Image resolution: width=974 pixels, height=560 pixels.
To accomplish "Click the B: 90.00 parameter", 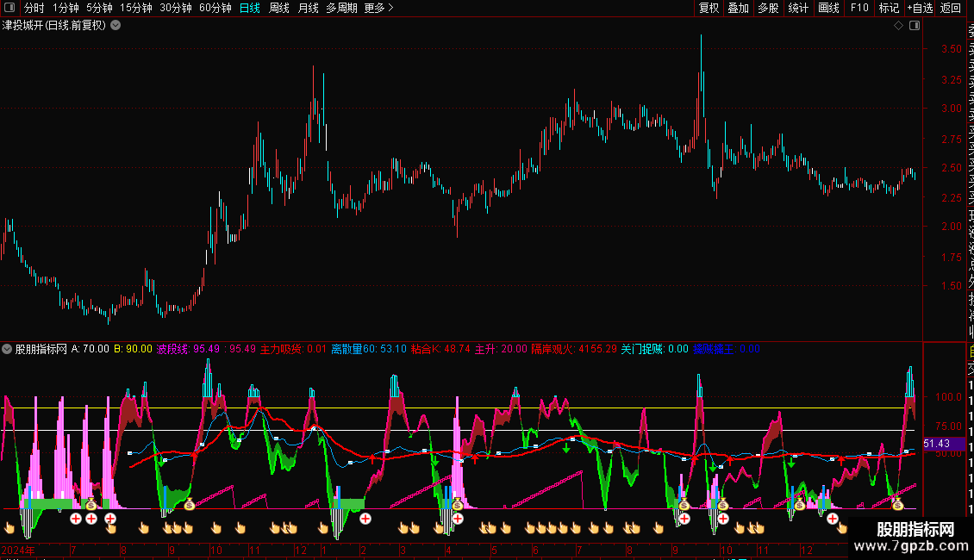I will click(x=133, y=349).
